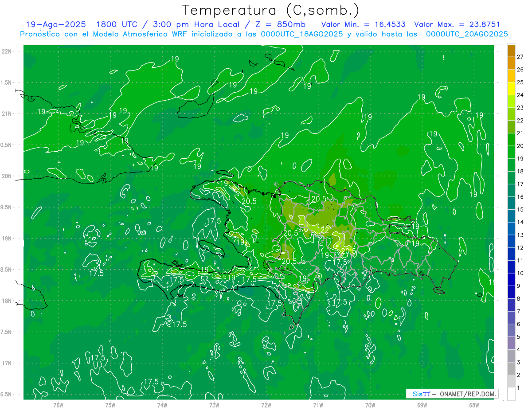Click the '71W' longitude axis label
The height and width of the screenshot is (411, 532).
pos(318,405)
